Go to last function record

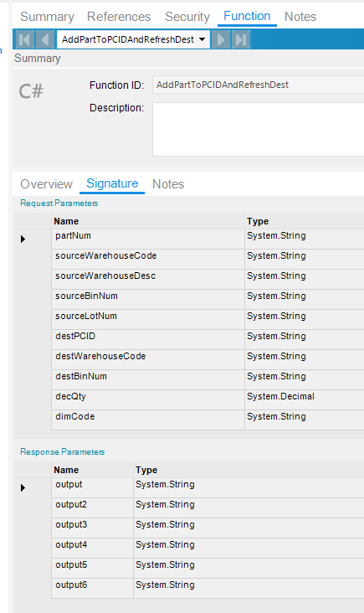point(241,39)
